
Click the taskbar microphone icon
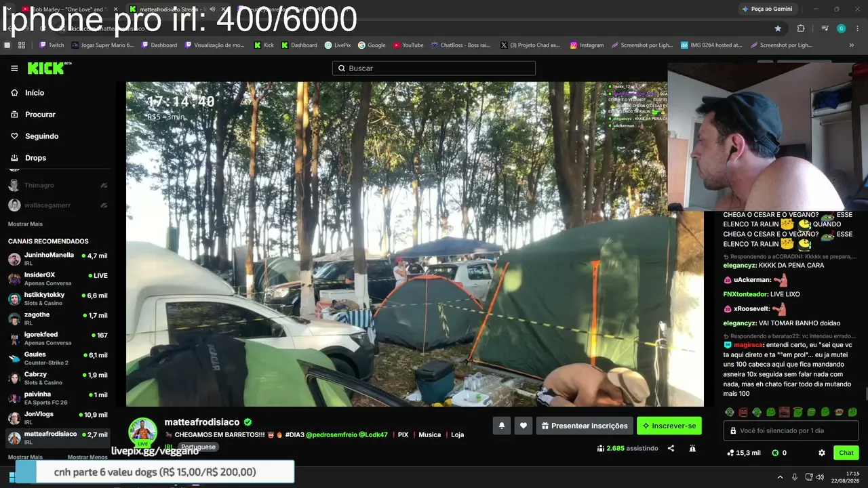pyautogui.click(x=795, y=477)
